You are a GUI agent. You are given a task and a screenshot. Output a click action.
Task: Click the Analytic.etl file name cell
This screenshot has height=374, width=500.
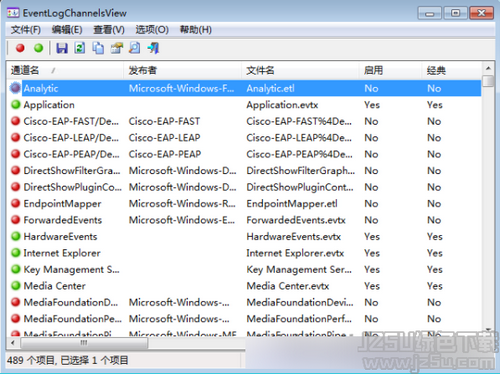pos(270,89)
